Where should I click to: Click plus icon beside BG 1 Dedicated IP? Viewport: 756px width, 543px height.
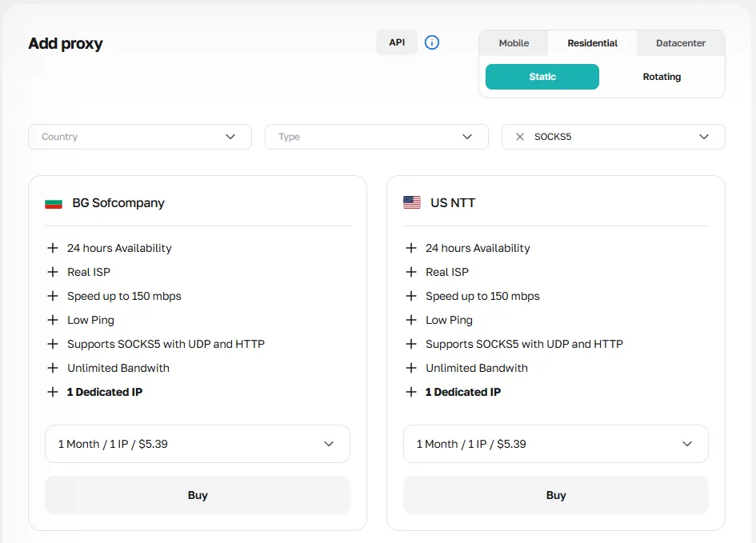click(x=53, y=392)
